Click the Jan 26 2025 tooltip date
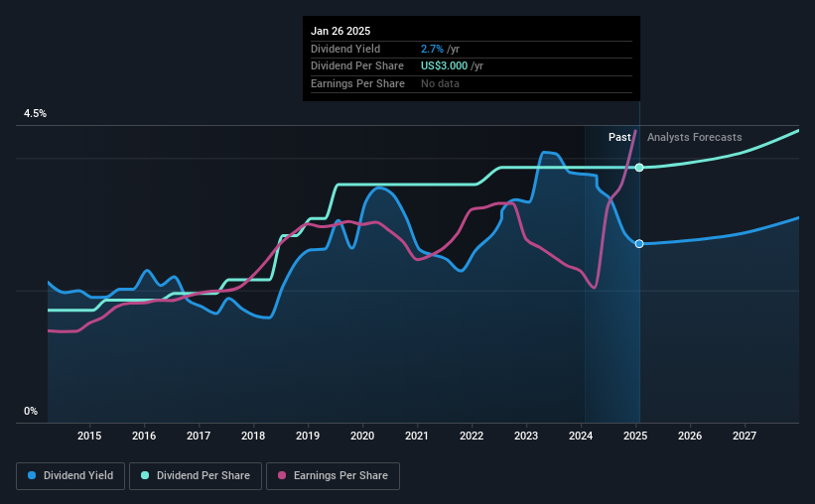This screenshot has width=815, height=504. [x=340, y=31]
